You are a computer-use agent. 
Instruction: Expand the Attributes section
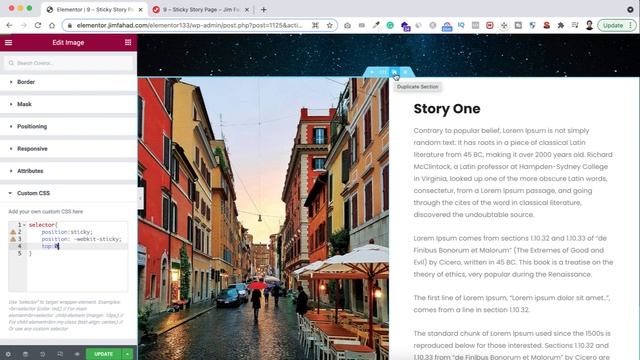point(69,171)
